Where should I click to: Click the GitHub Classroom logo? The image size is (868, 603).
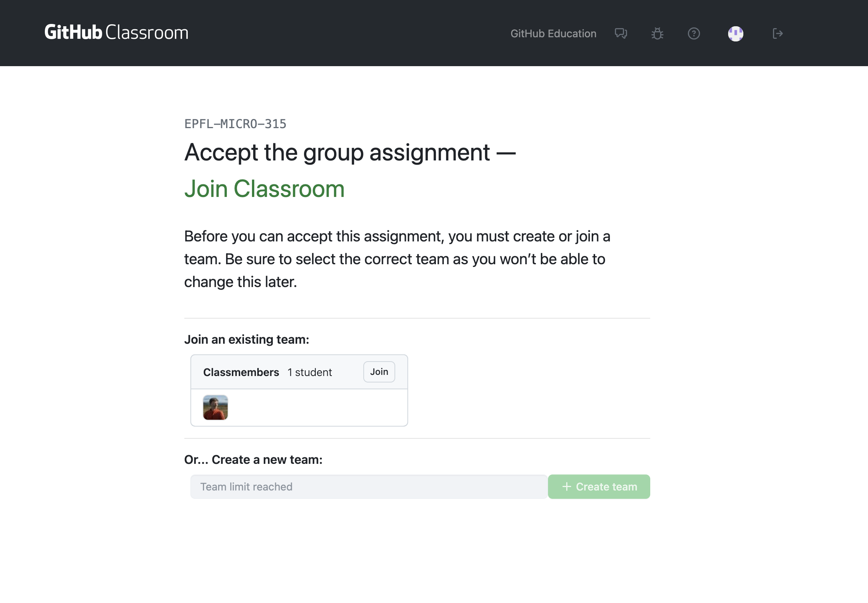coord(116,33)
